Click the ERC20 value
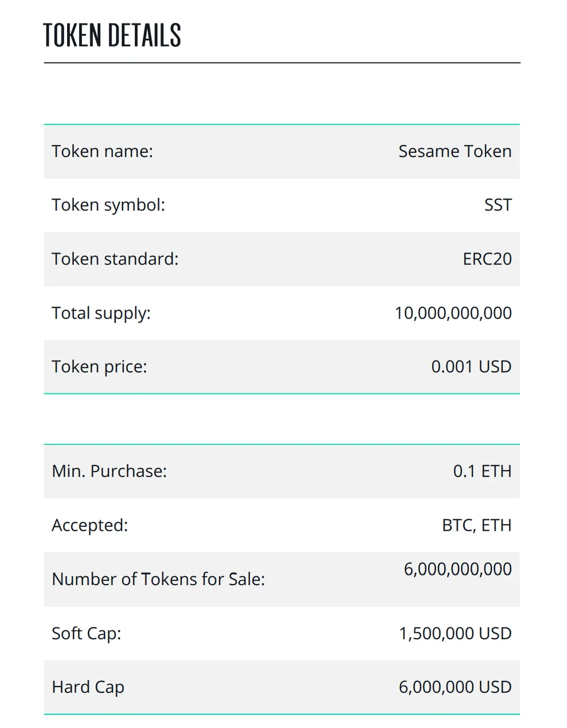 (x=487, y=259)
